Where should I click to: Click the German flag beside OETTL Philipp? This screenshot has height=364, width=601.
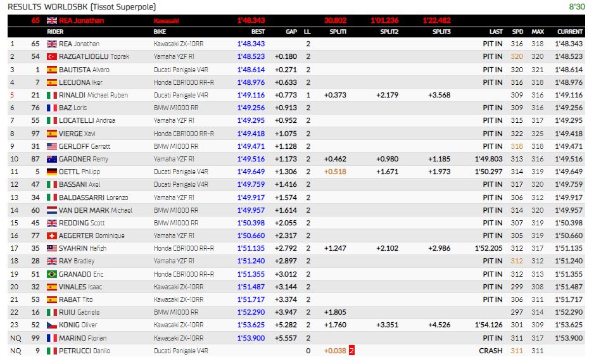(52, 172)
